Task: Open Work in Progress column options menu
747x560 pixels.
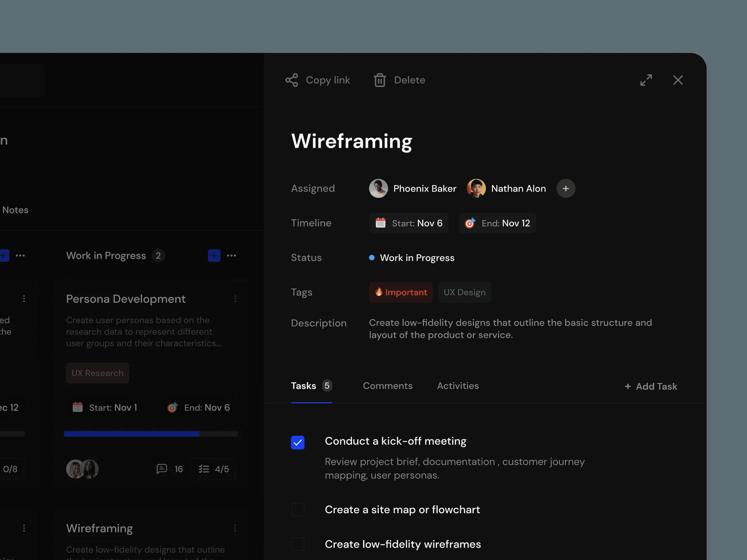Action: pos(231,256)
